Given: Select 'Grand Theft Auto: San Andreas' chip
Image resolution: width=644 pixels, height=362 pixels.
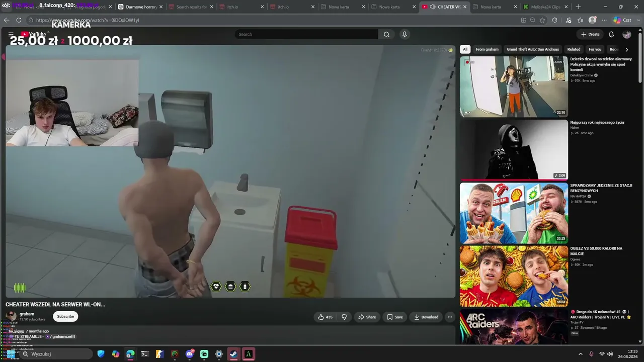Looking at the screenshot, I should [x=533, y=49].
